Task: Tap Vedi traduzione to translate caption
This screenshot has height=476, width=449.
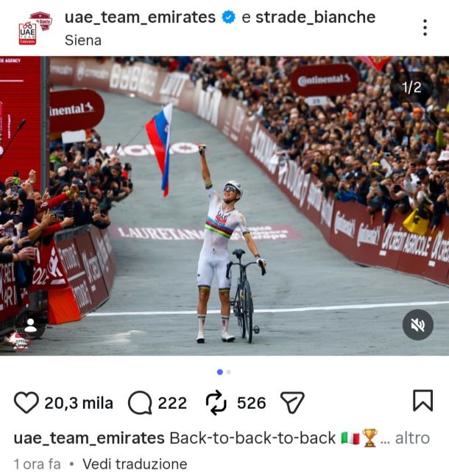Action: click(135, 464)
